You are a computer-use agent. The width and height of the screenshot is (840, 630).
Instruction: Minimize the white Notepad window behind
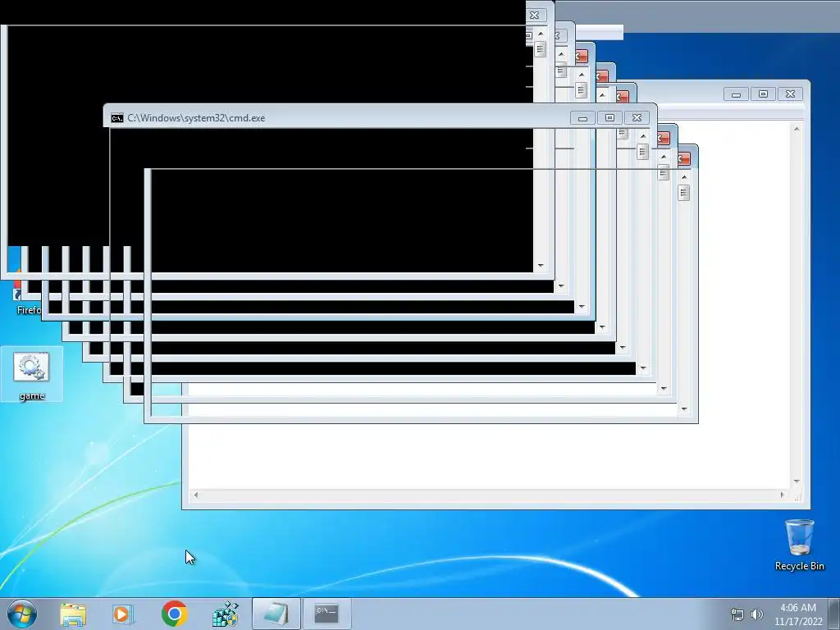tap(736, 94)
